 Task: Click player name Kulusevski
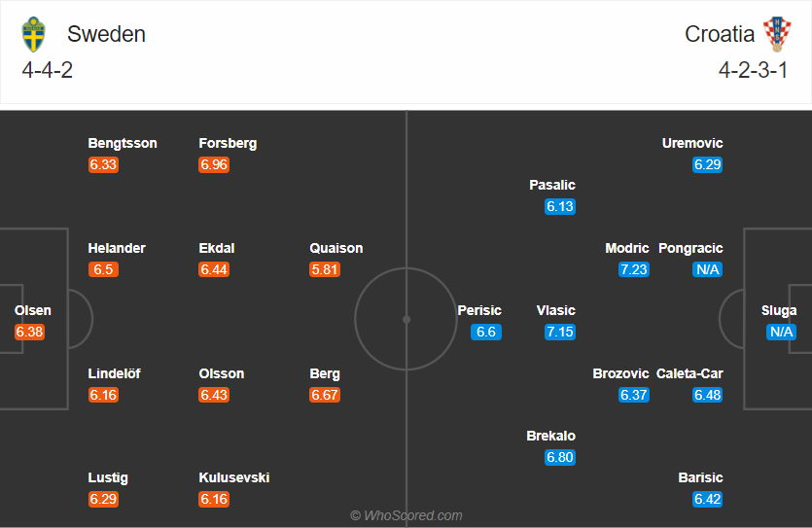pyautogui.click(x=234, y=477)
